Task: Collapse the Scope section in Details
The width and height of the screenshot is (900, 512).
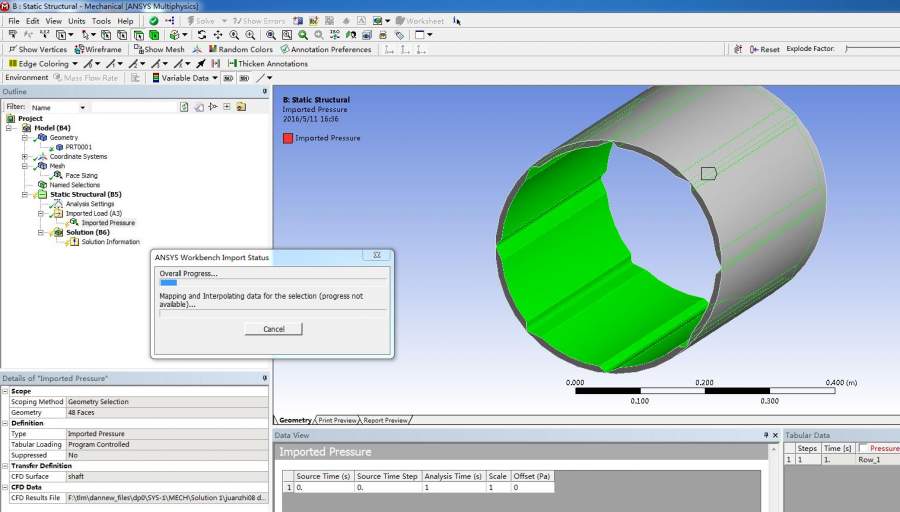Action: (5, 391)
